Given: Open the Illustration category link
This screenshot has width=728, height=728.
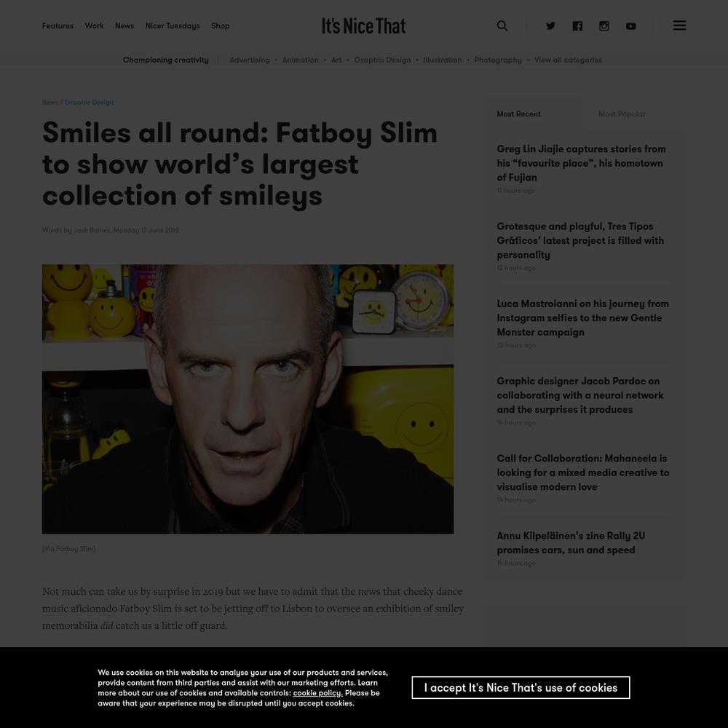Looking at the screenshot, I should 442,60.
